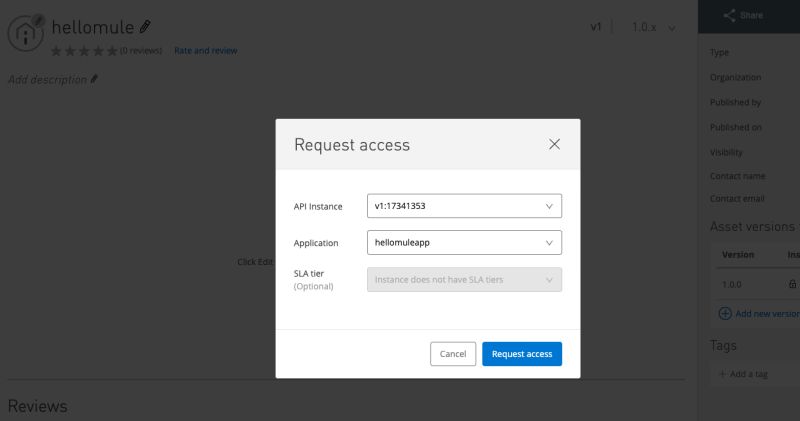Click the lock icon in version 1.0.0 row
Screen dimensions: 800x421
pos(792,284)
